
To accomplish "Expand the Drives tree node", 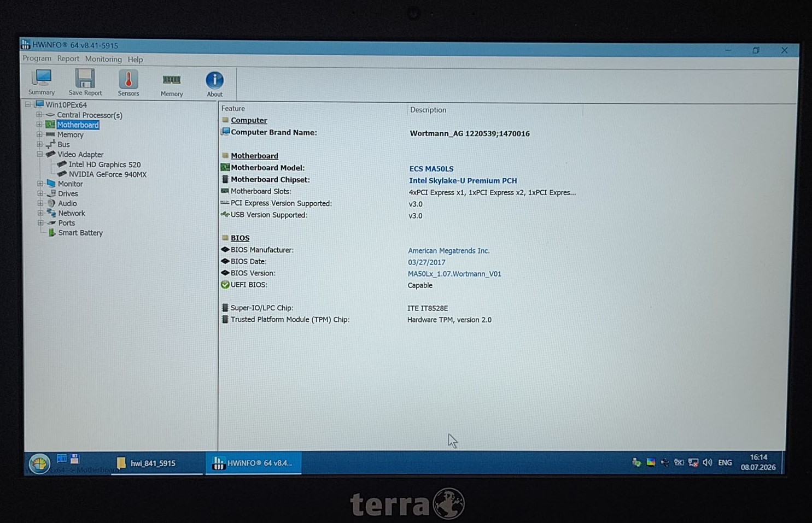I will click(x=40, y=193).
